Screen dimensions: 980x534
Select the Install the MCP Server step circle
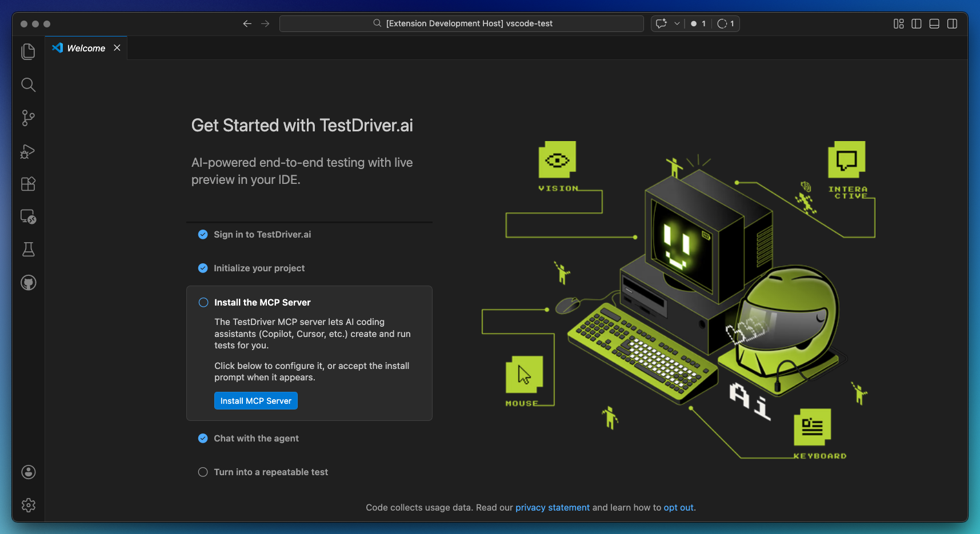click(203, 302)
